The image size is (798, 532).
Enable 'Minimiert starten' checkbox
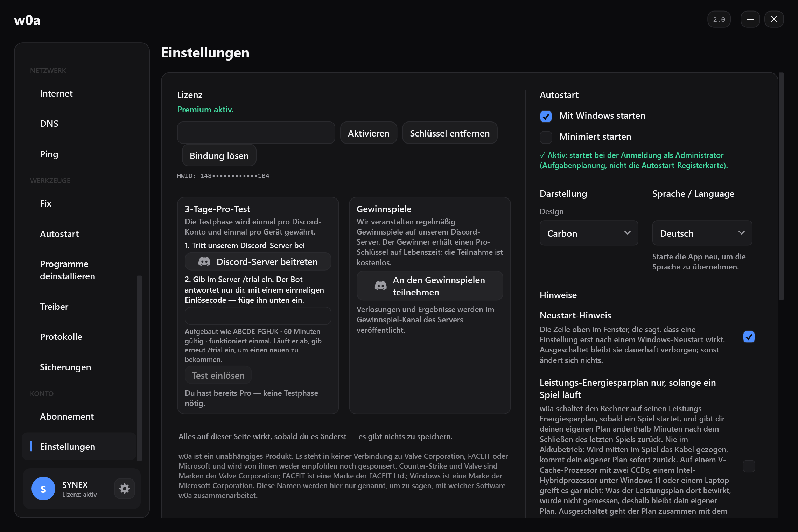[546, 137]
